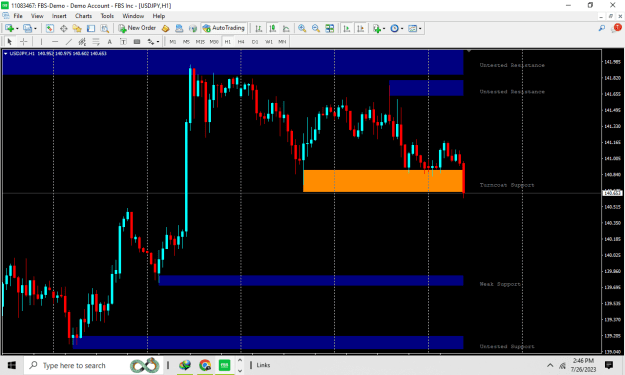
Task: Click the taskbar search box
Action: coord(93,365)
